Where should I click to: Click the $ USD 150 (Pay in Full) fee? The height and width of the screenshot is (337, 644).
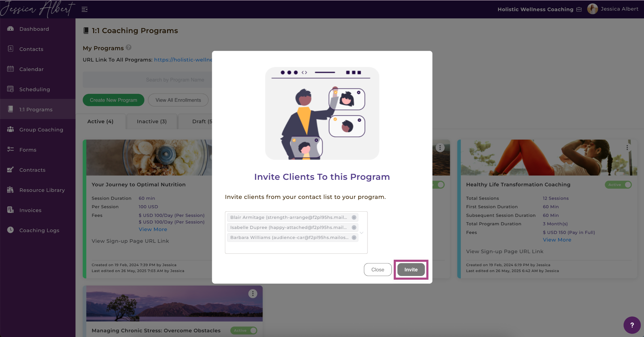point(569,232)
